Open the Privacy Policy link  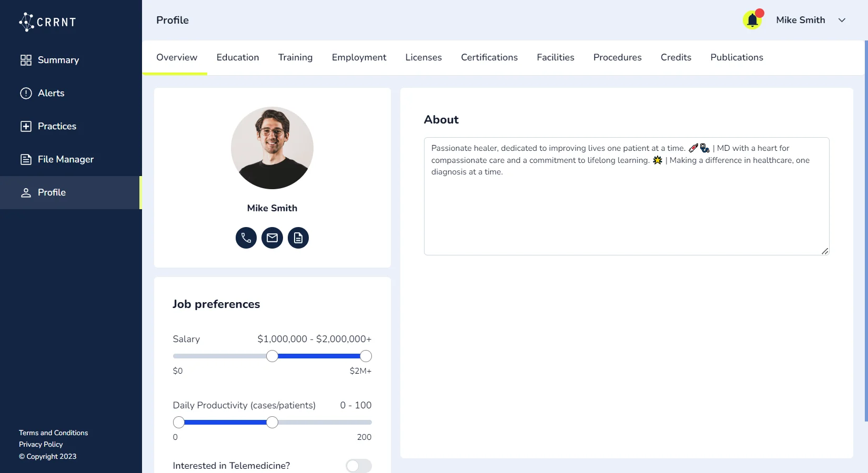(x=41, y=444)
